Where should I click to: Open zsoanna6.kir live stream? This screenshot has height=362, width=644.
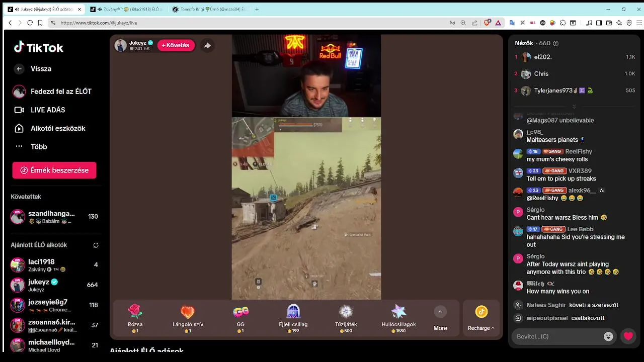[x=54, y=325]
